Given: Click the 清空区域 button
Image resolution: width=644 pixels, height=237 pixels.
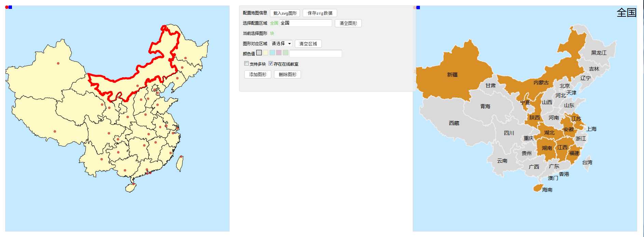Looking at the screenshot, I should [308, 44].
